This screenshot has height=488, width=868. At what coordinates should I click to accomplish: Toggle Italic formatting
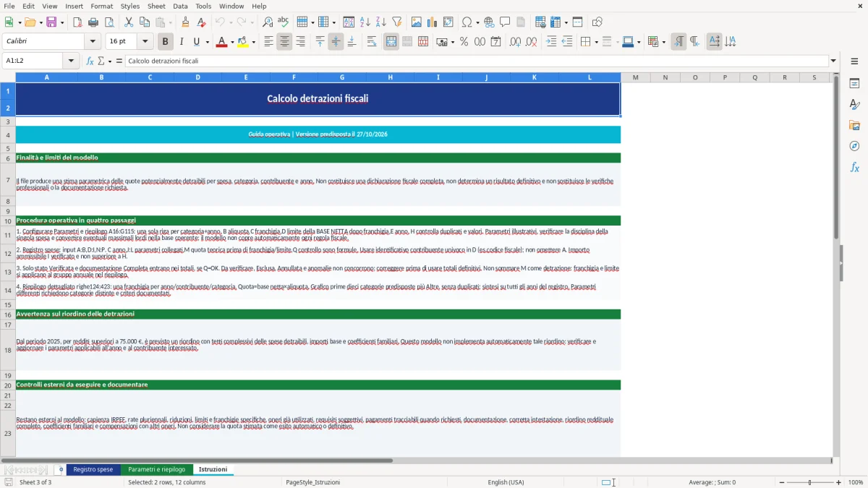point(182,42)
